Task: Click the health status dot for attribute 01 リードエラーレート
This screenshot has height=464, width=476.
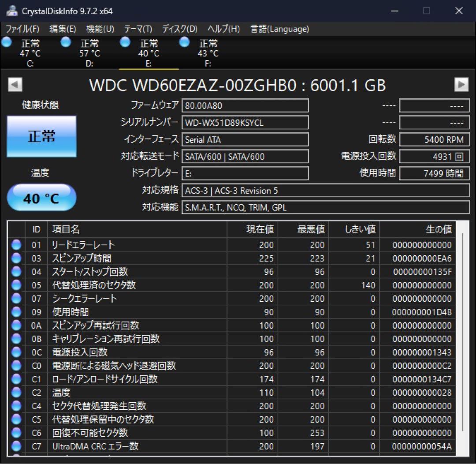Action: coord(16,244)
